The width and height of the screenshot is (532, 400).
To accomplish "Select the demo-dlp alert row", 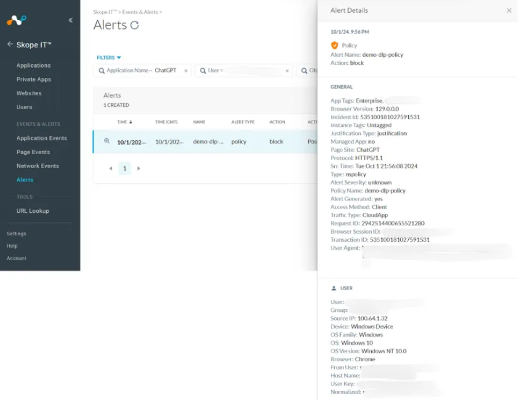I will point(208,142).
